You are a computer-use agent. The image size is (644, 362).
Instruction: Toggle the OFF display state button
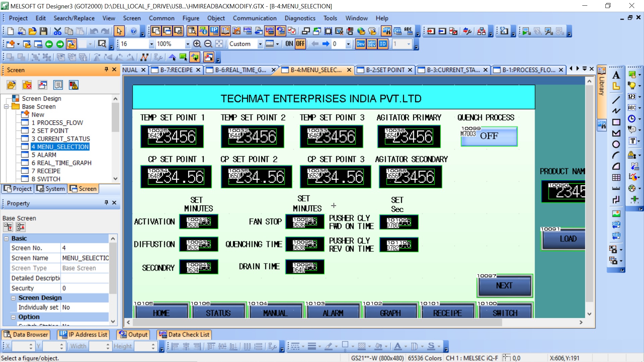tap(300, 44)
